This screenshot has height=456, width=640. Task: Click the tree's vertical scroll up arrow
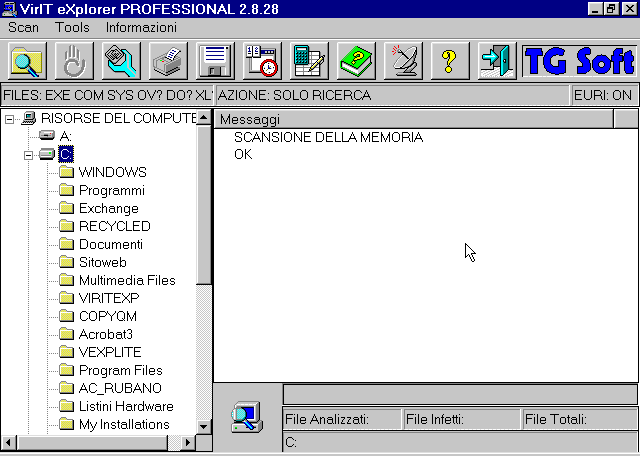click(x=204, y=118)
